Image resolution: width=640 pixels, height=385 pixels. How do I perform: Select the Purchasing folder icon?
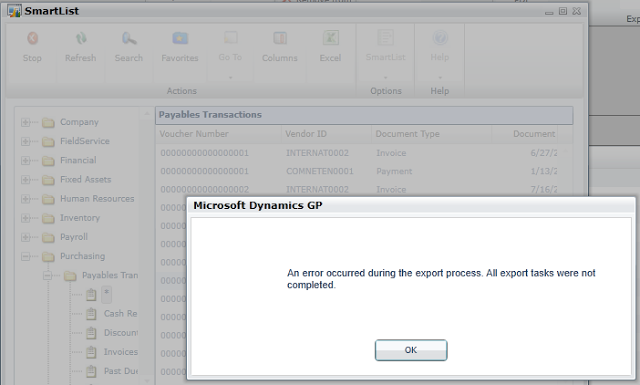(x=48, y=257)
